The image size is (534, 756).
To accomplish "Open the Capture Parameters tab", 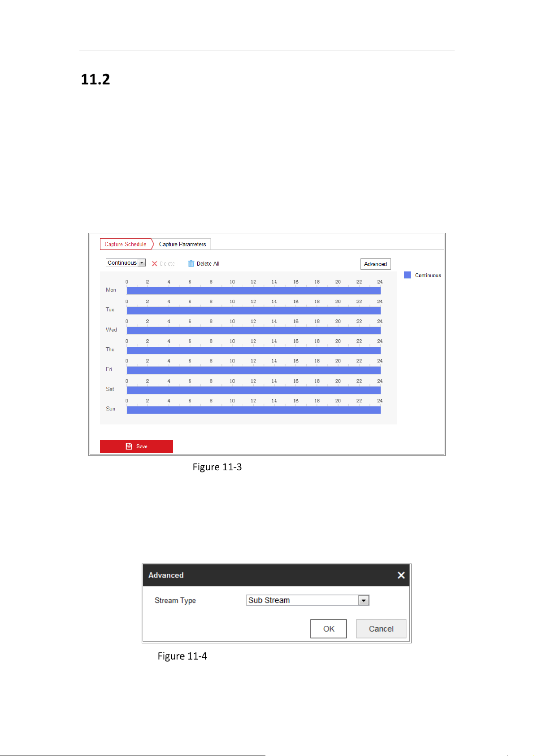I will point(182,244).
